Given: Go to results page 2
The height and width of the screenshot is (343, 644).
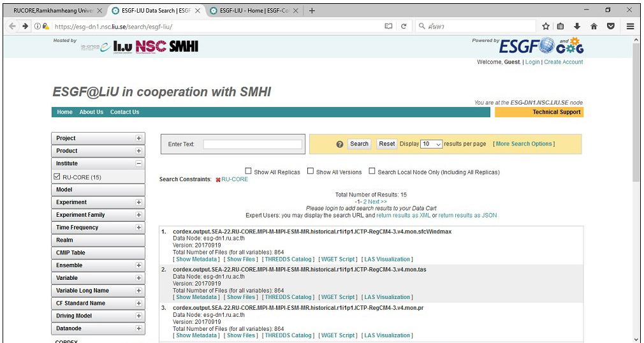Looking at the screenshot, I should coord(365,201).
